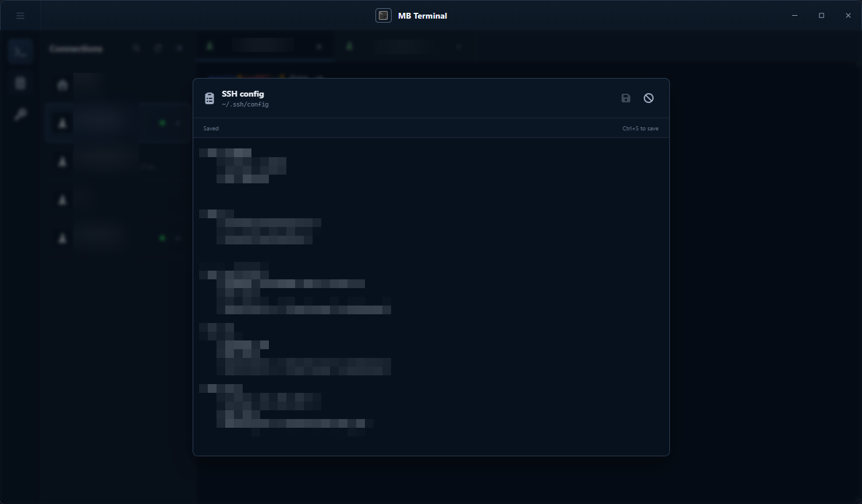The height and width of the screenshot is (504, 862).
Task: Click the 'SSH config' dialog title
Action: click(243, 94)
